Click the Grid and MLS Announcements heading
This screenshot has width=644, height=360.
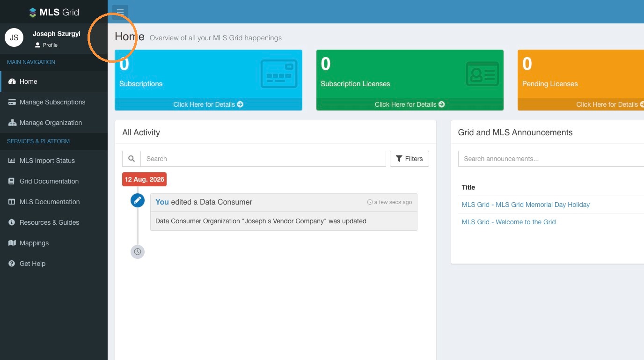coord(515,132)
